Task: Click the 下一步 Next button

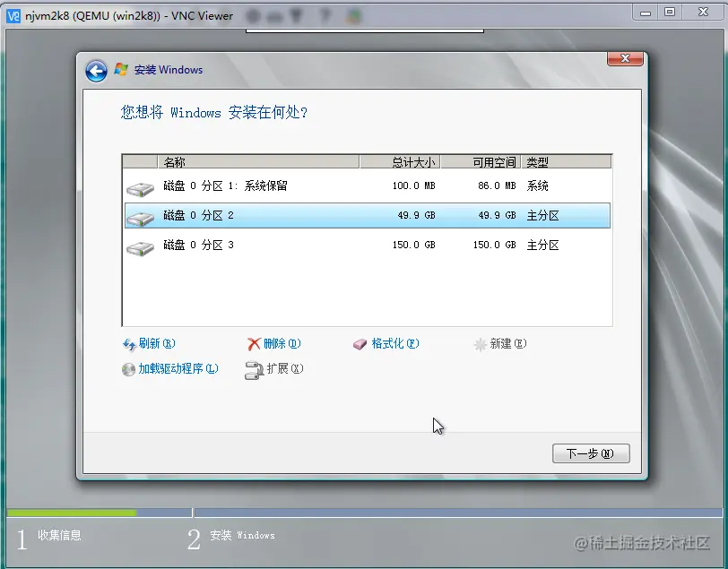Action: [590, 453]
